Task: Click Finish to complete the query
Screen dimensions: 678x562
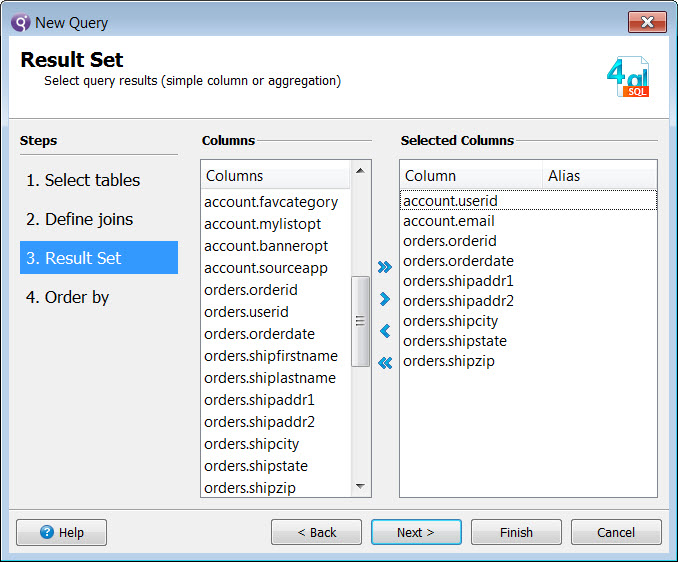Action: (516, 532)
